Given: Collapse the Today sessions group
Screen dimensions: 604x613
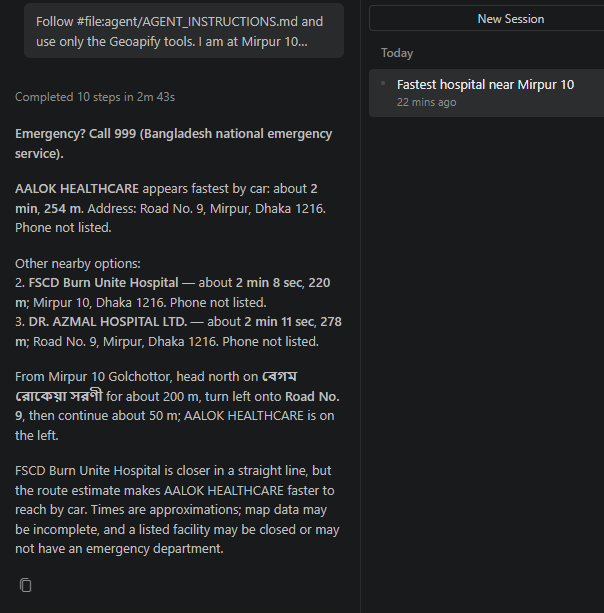Looking at the screenshot, I should pyautogui.click(x=397, y=53).
